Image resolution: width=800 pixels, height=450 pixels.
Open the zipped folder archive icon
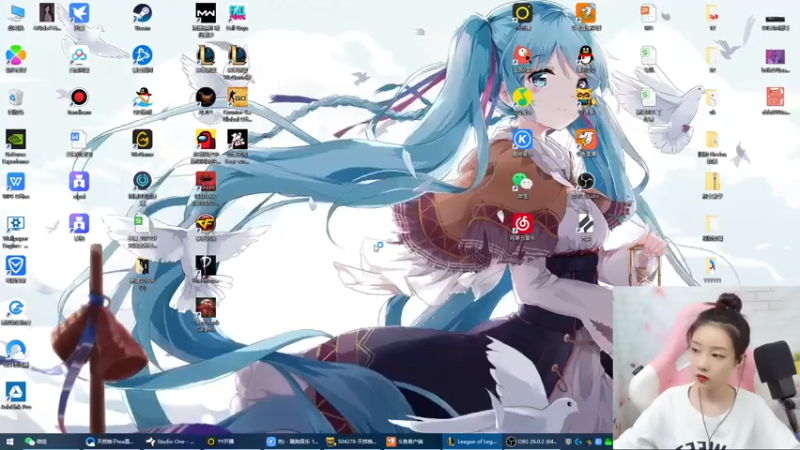pos(712,182)
